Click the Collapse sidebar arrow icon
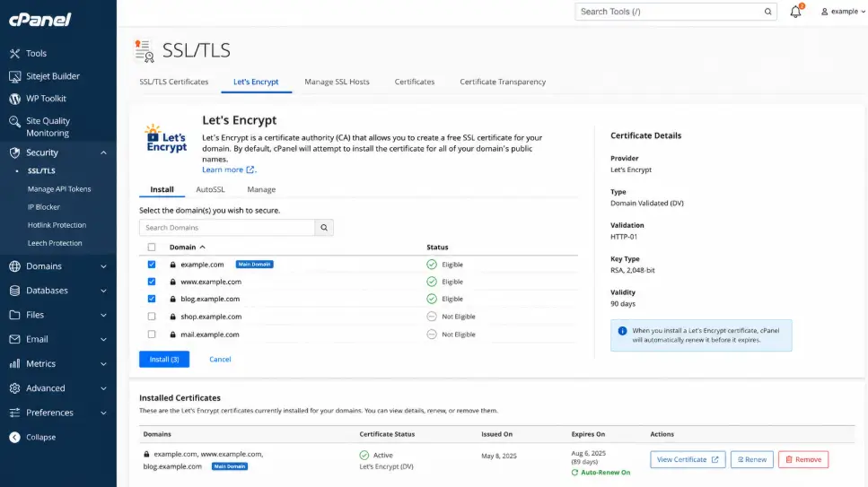The width and height of the screenshot is (868, 487). (x=15, y=437)
